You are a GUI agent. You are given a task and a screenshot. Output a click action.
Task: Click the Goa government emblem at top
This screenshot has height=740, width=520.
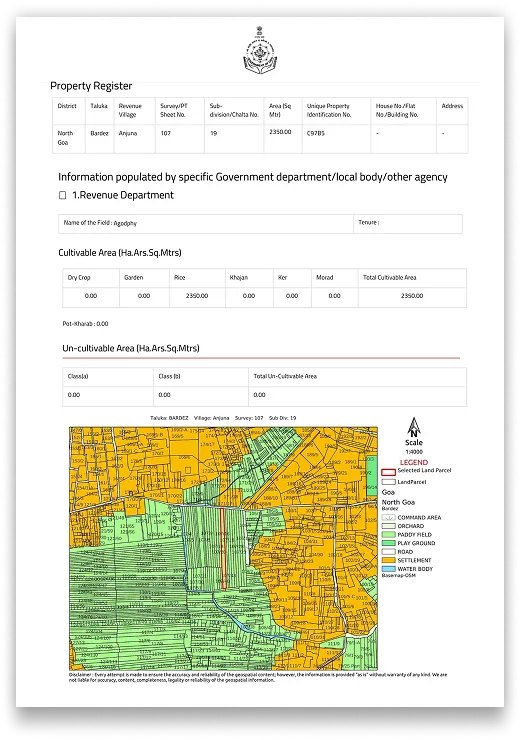pos(260,50)
